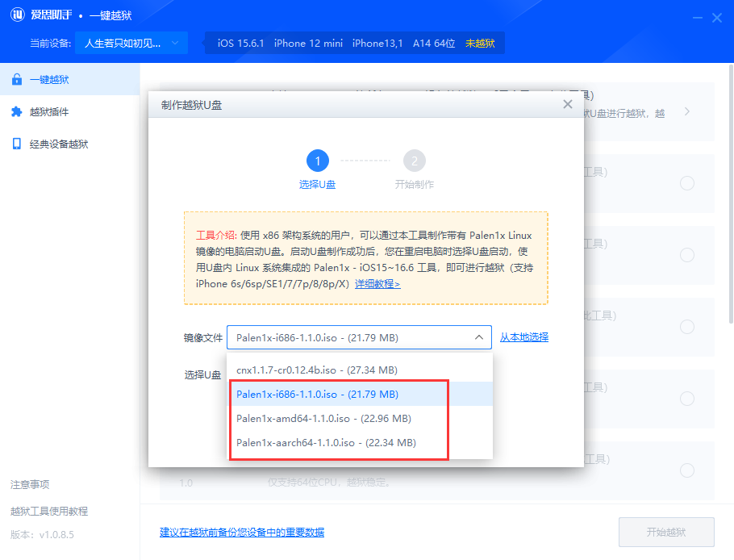Close the 制作越狱U盘 dialog
This screenshot has width=734, height=560.
click(x=568, y=104)
